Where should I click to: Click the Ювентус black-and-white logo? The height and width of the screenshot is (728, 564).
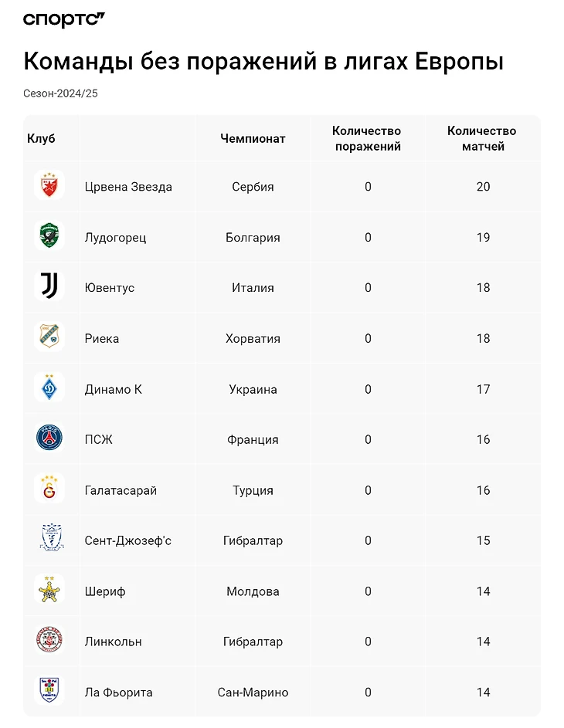pos(50,287)
